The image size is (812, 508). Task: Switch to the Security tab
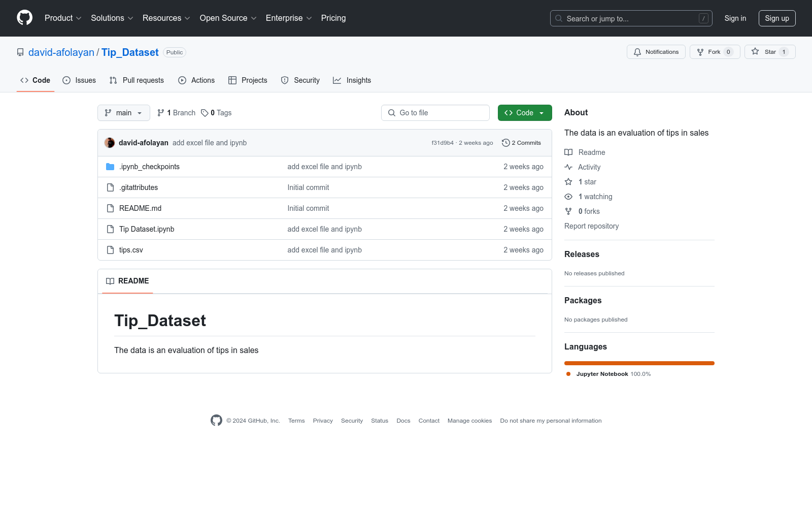click(x=300, y=80)
